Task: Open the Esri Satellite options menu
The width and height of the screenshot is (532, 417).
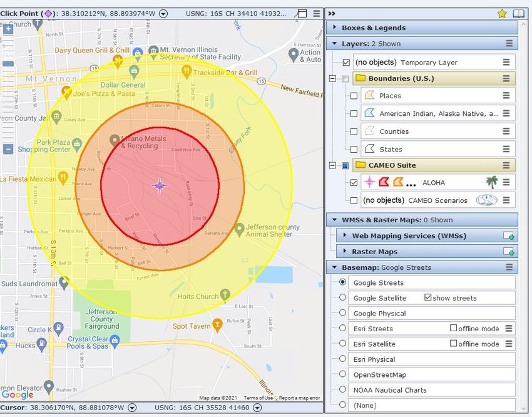Action: click(x=508, y=344)
